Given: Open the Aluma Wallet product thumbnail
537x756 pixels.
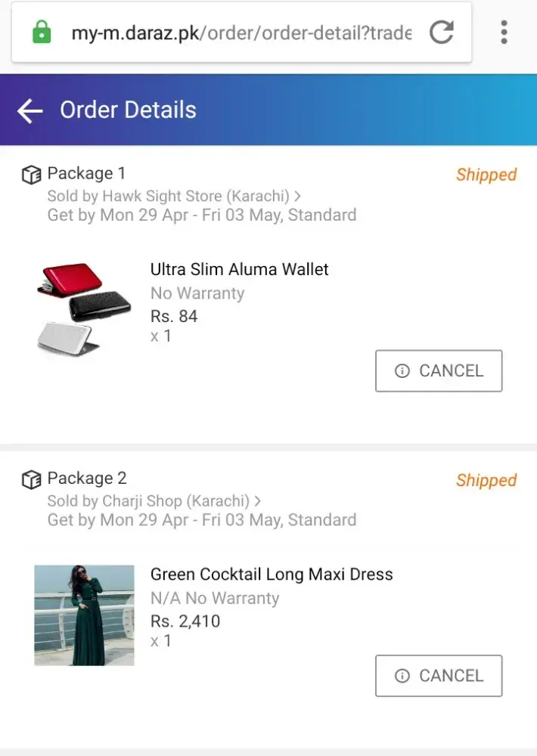Looking at the screenshot, I should coord(84,308).
